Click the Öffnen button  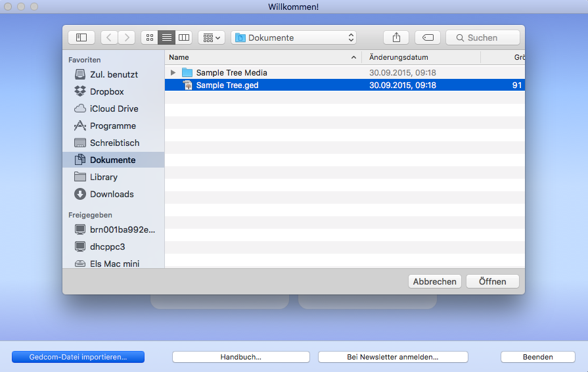point(492,281)
